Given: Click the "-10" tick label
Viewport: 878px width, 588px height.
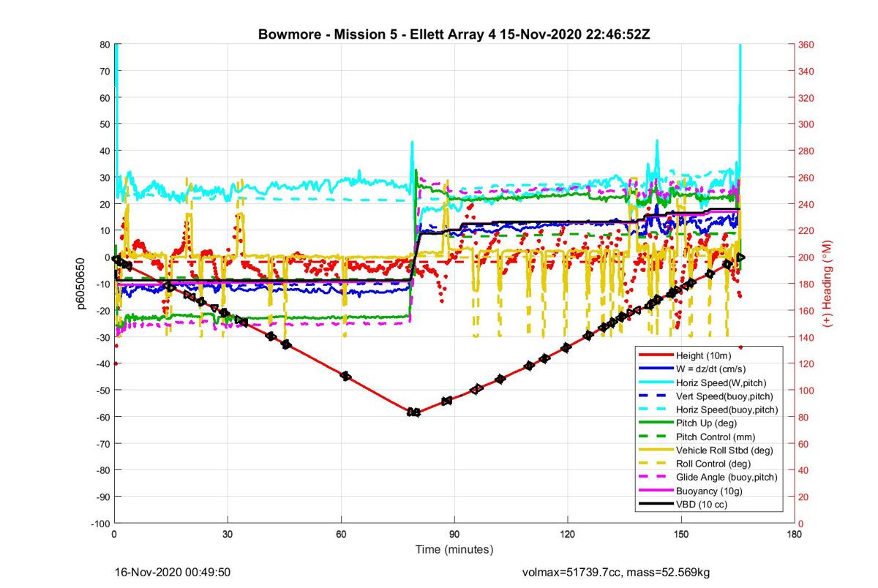Looking at the screenshot, I should tap(102, 284).
